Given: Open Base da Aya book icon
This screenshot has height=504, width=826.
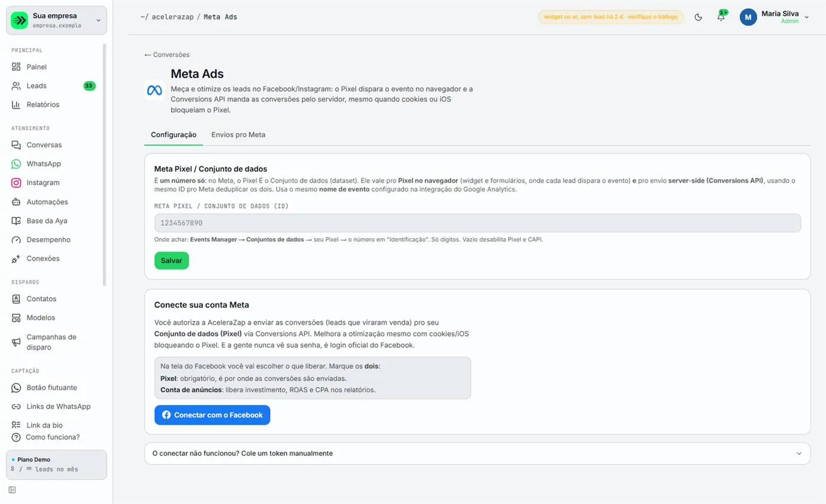Looking at the screenshot, I should point(16,220).
